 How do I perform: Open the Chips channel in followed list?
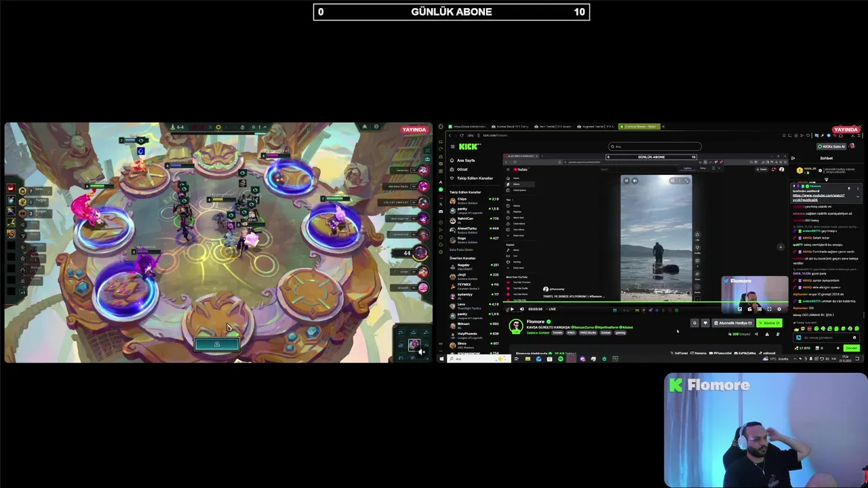(x=475, y=201)
